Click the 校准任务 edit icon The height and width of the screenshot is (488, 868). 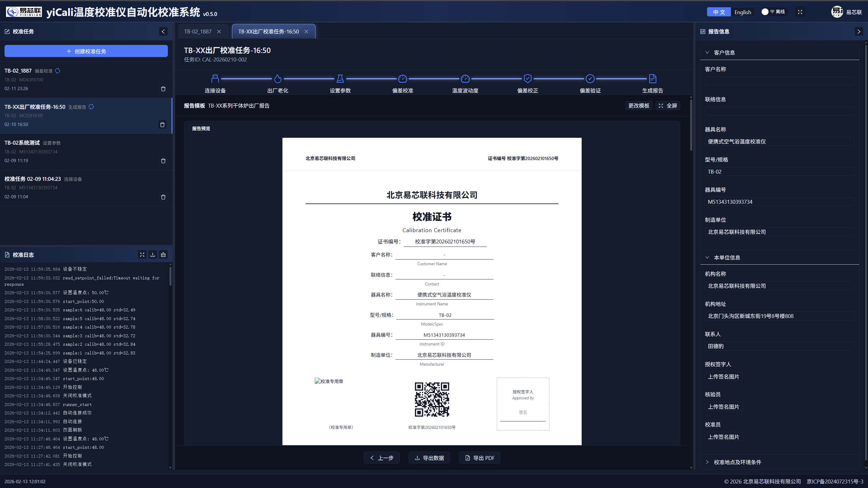point(7,31)
